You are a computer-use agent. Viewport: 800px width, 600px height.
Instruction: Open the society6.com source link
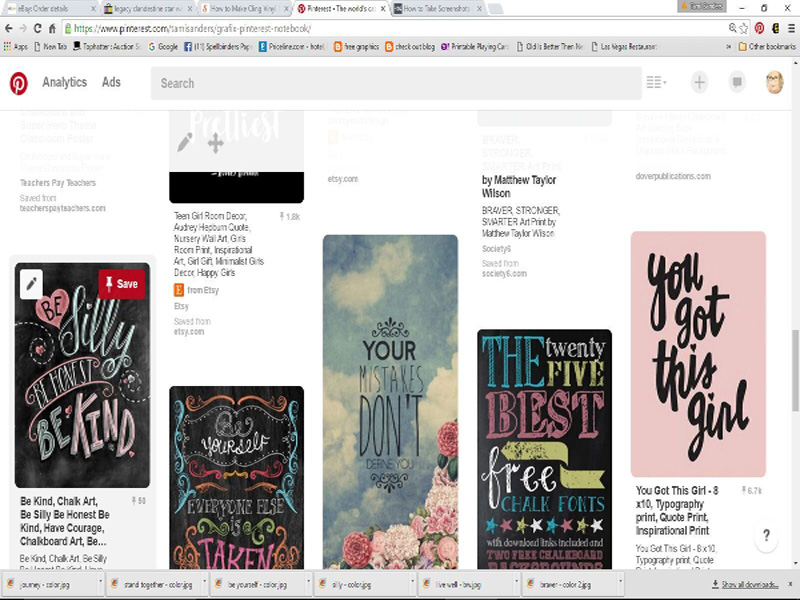(504, 273)
